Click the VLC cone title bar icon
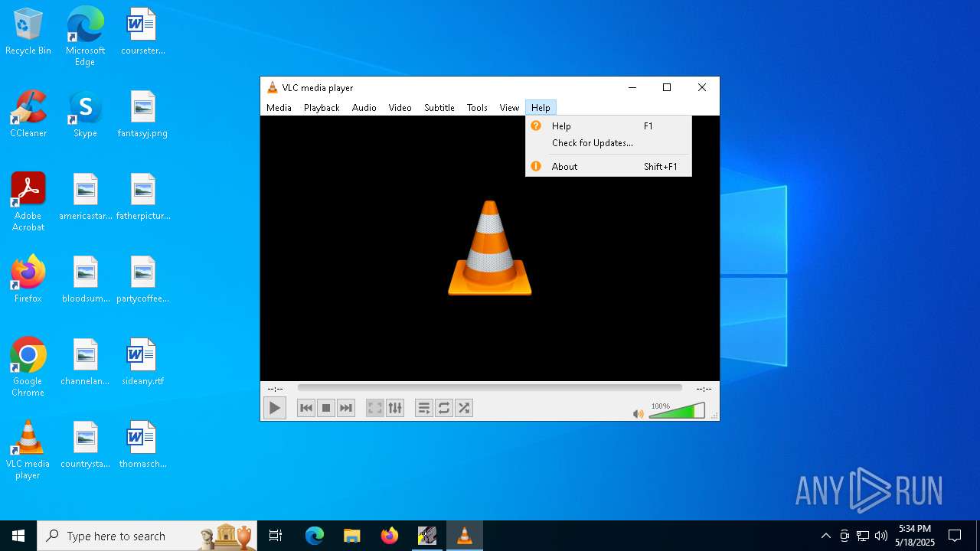The height and width of the screenshot is (551, 980). [272, 87]
